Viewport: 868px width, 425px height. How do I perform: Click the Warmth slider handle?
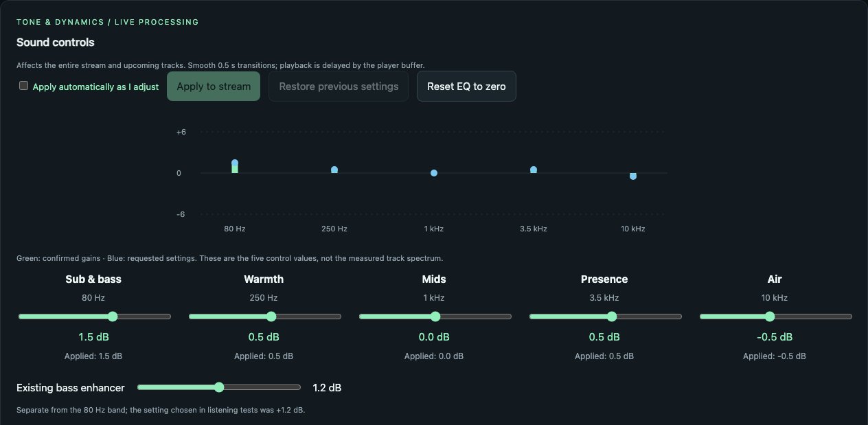pyautogui.click(x=271, y=317)
